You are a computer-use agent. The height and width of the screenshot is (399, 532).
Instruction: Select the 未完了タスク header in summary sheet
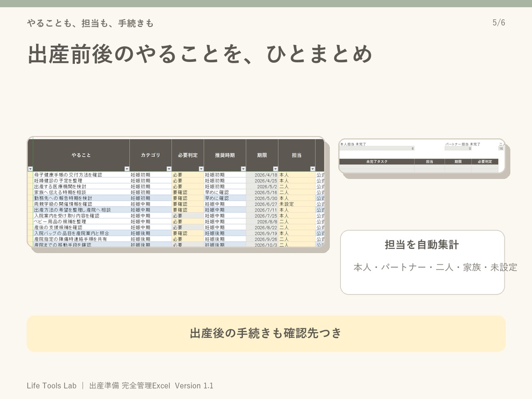[x=377, y=162]
